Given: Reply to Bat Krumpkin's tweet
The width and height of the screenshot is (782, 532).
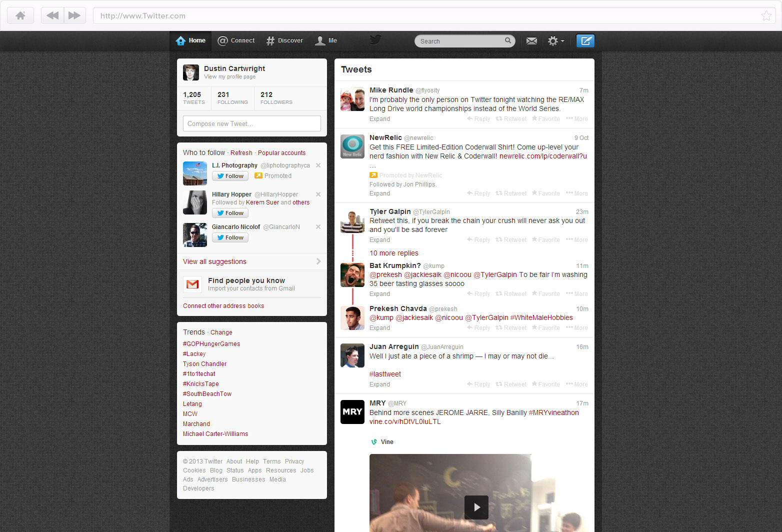Looking at the screenshot, I should pyautogui.click(x=478, y=294).
